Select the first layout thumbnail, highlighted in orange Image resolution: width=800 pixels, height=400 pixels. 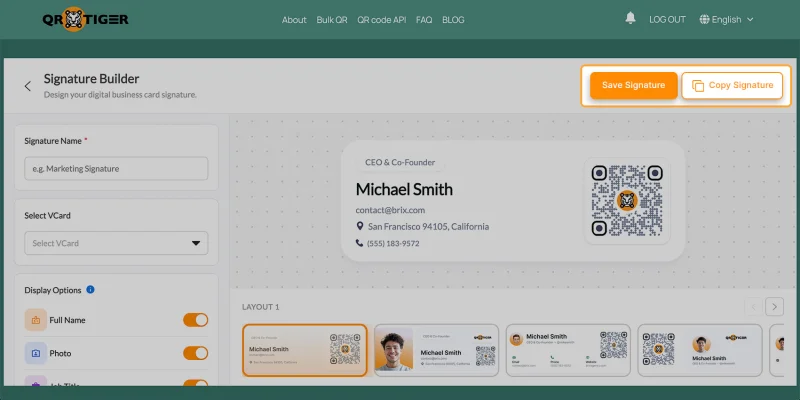click(305, 350)
